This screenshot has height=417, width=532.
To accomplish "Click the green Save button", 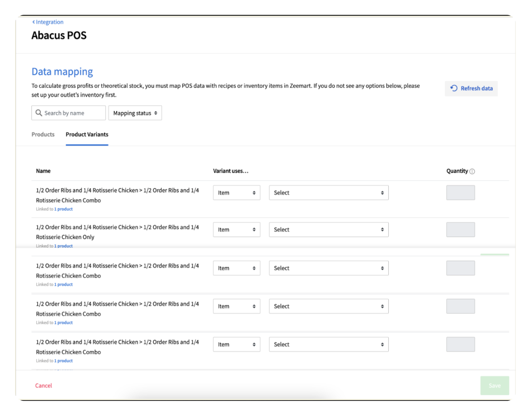I will click(x=494, y=385).
